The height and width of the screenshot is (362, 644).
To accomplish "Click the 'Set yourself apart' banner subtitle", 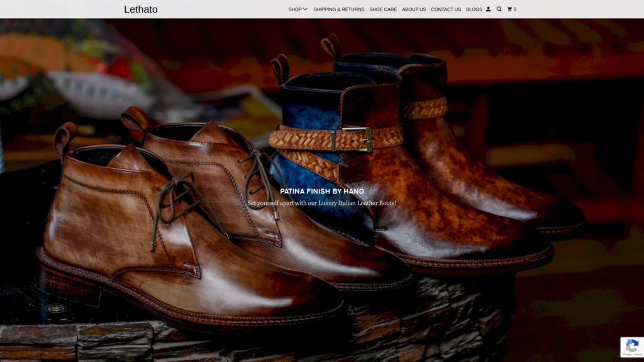I will click(x=322, y=203).
